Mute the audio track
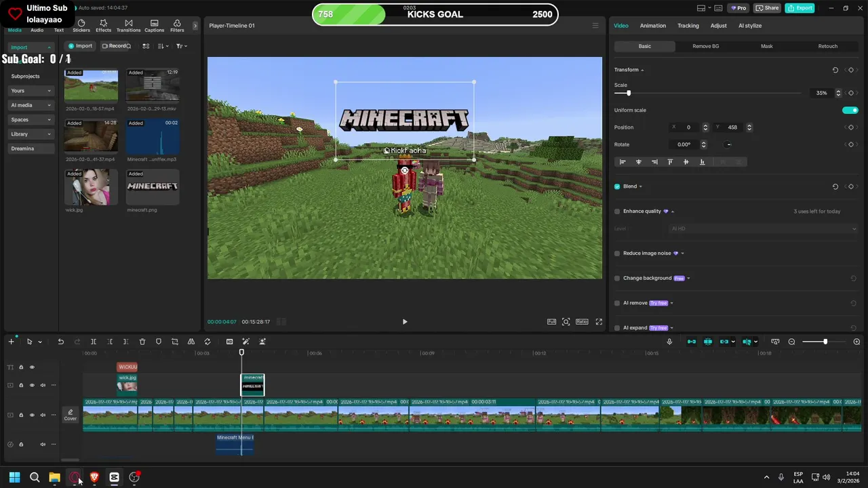The image size is (868, 488). coord(43,445)
